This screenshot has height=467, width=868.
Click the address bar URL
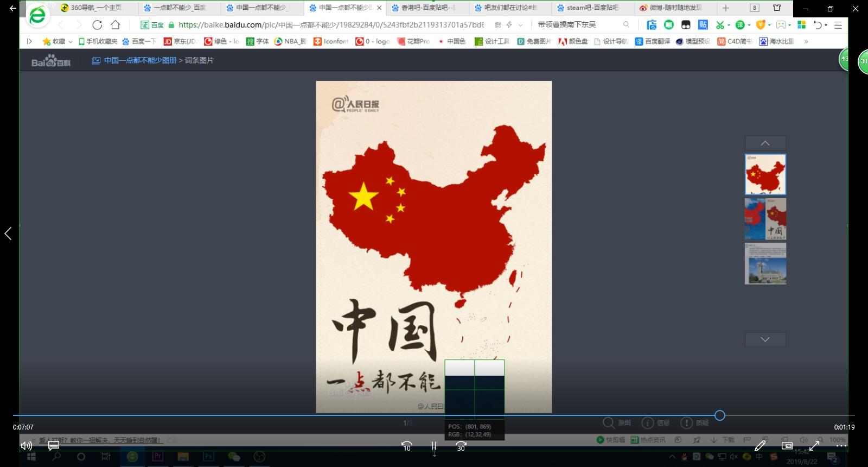331,25
